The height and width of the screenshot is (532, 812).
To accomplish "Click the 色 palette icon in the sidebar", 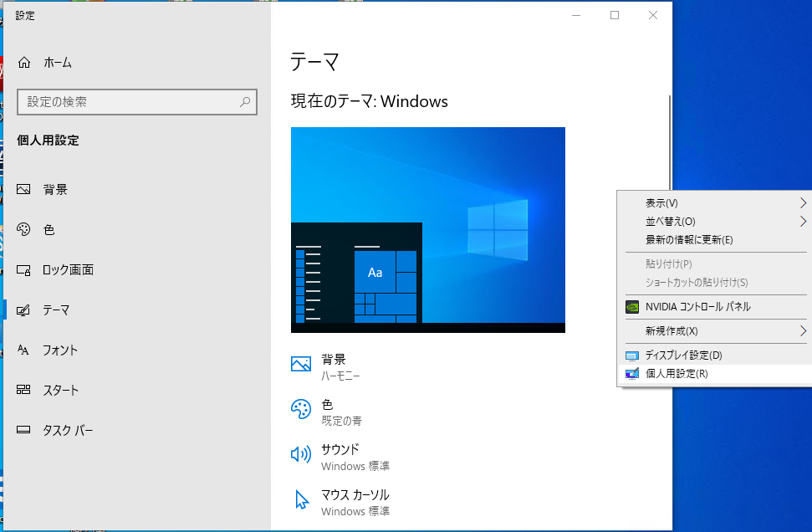I will pos(23,229).
